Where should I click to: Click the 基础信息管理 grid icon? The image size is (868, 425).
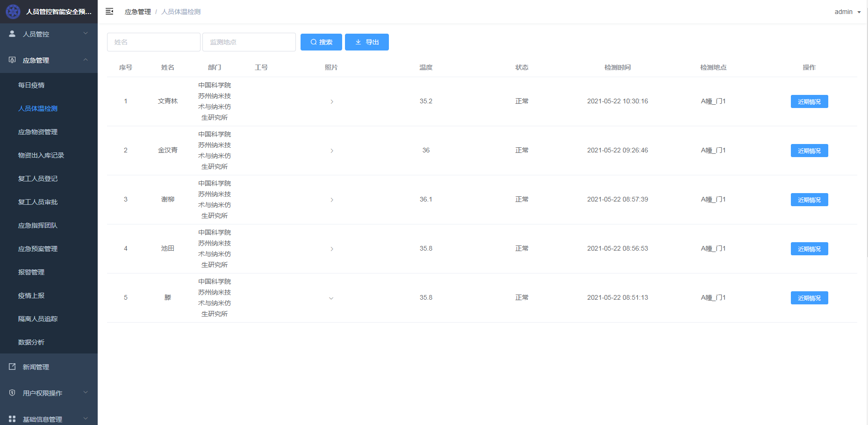pyautogui.click(x=12, y=419)
